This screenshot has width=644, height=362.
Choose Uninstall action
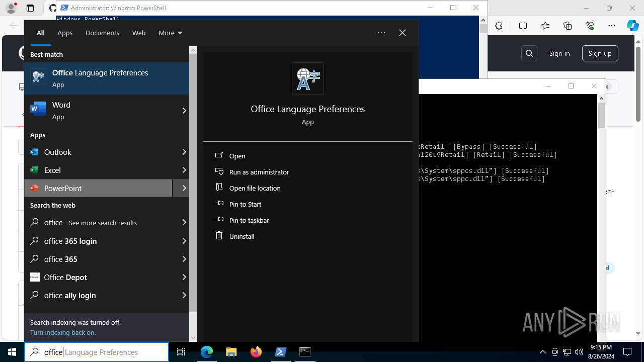pos(242,236)
